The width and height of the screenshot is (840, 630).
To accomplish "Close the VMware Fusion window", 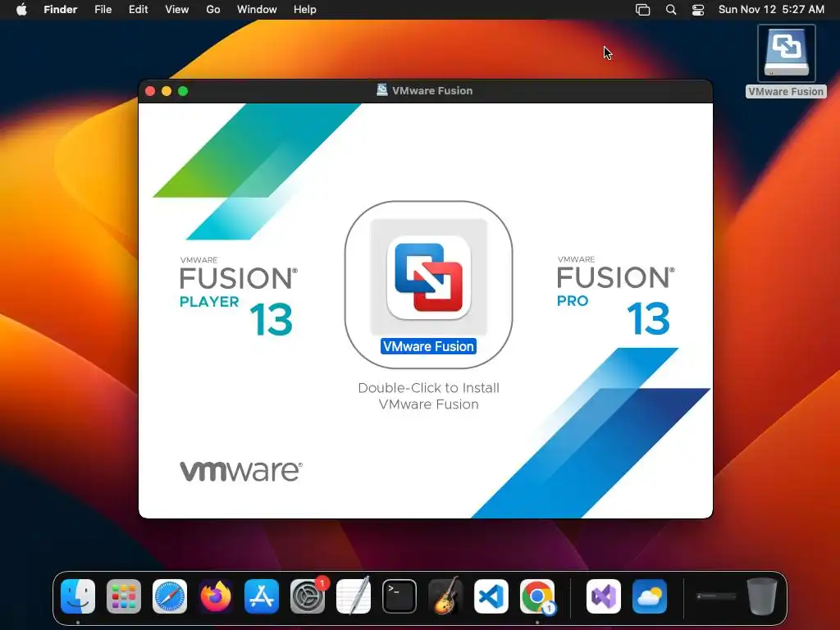I will point(151,91).
